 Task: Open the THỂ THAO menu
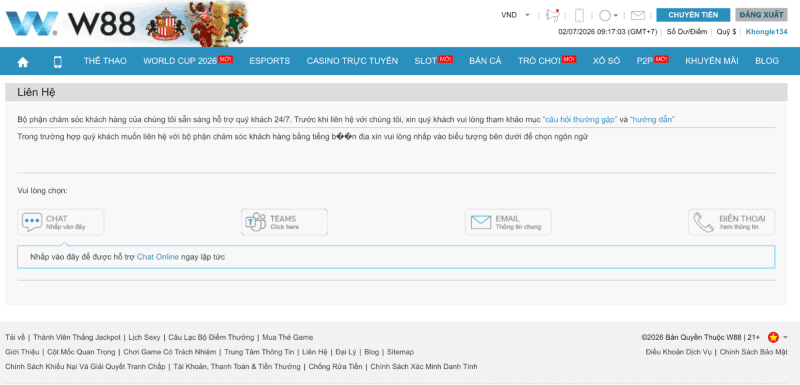[105, 61]
